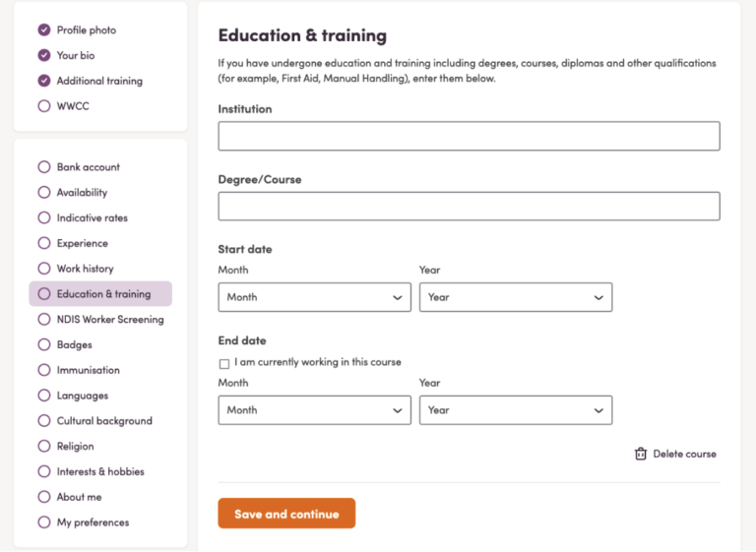756x552 pixels.
Task: Click into the Degree/Course input box
Action: 469,207
